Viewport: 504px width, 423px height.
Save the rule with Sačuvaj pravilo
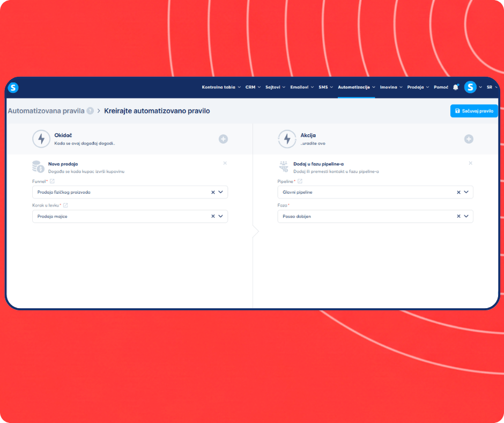click(x=474, y=111)
